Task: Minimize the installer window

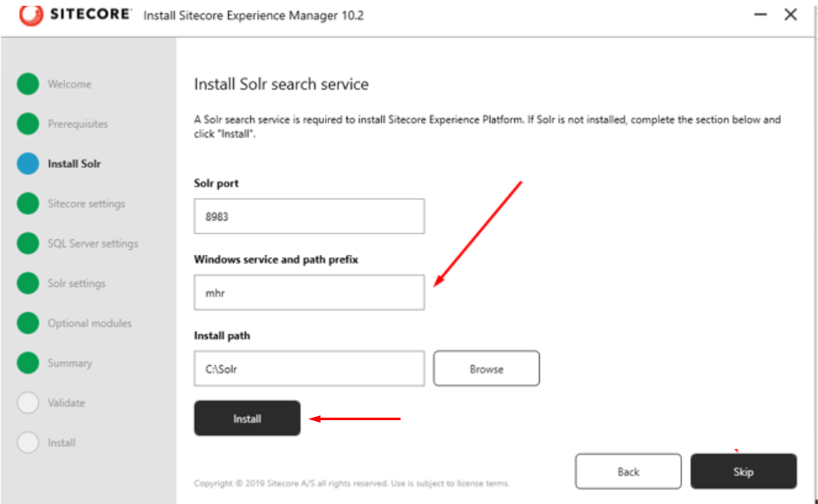Action: (x=760, y=15)
